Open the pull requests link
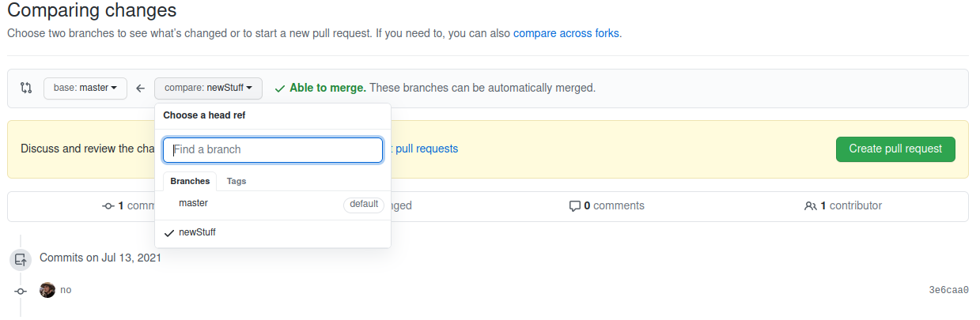This screenshot has height=320, width=980. click(x=426, y=149)
